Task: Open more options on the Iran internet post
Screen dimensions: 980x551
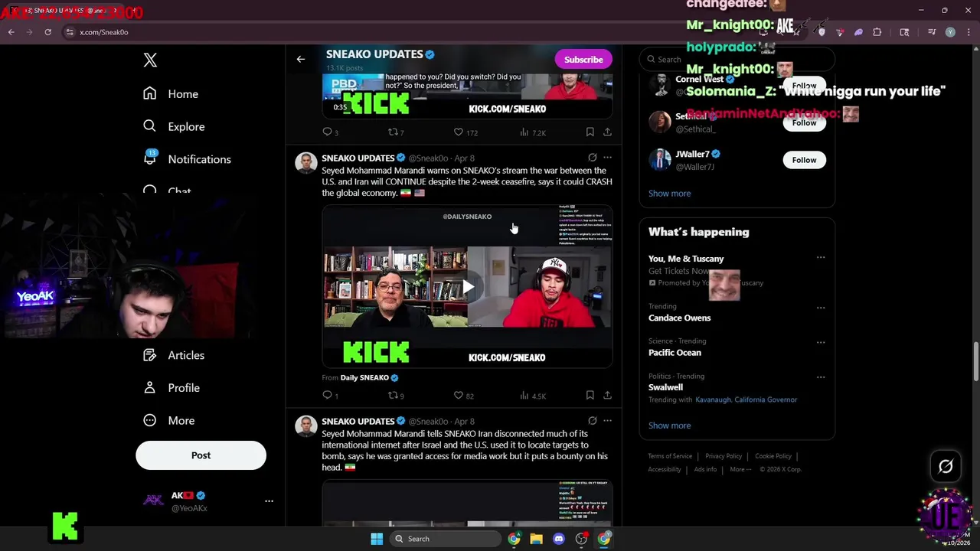Action: tap(607, 421)
